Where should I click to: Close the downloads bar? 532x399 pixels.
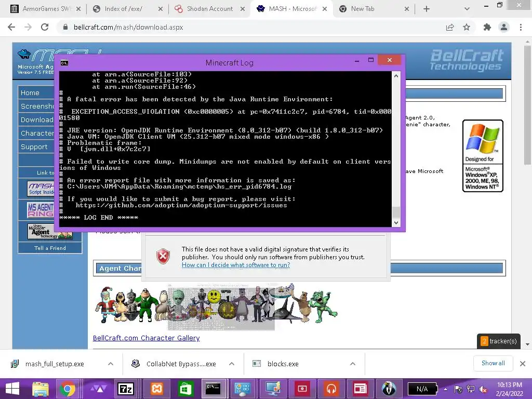click(x=523, y=364)
